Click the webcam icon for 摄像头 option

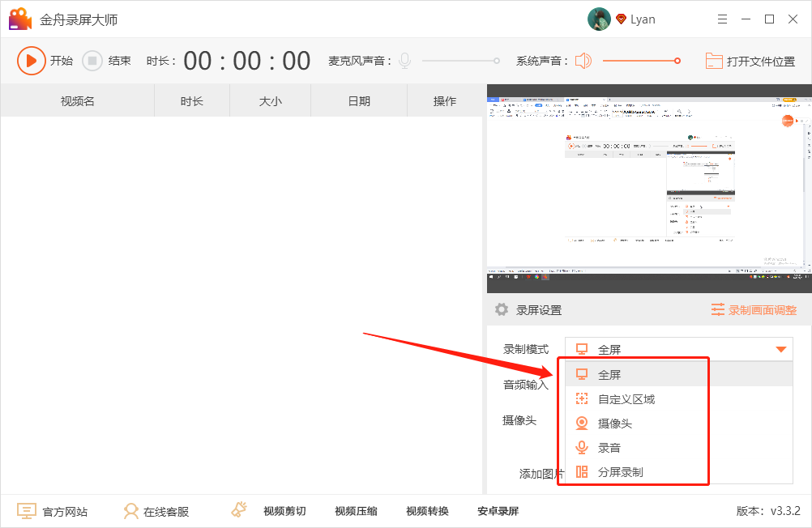582,423
